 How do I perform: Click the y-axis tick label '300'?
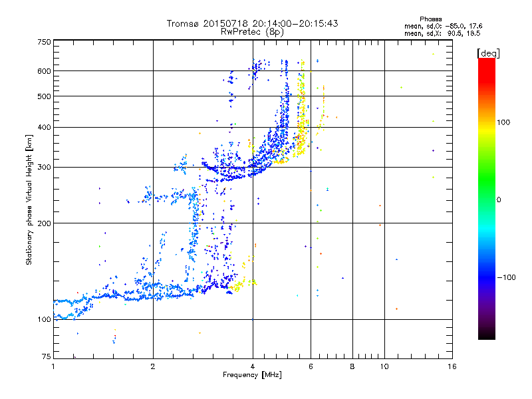pyautogui.click(x=45, y=167)
